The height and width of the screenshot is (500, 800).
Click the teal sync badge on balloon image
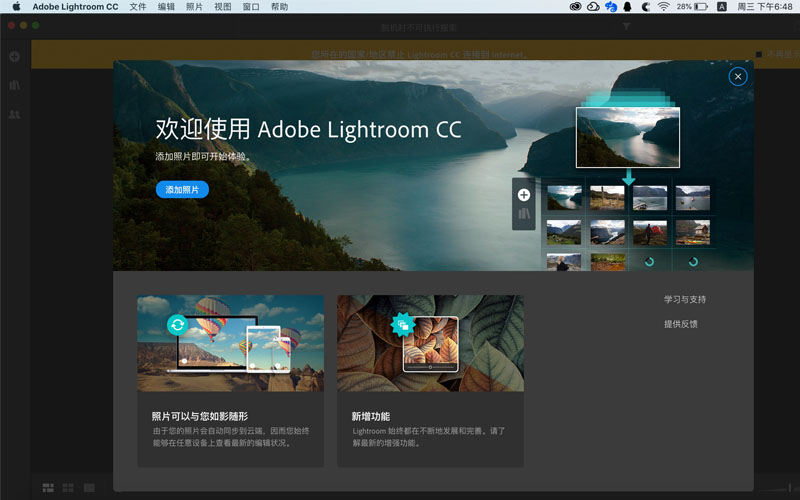coord(178,324)
